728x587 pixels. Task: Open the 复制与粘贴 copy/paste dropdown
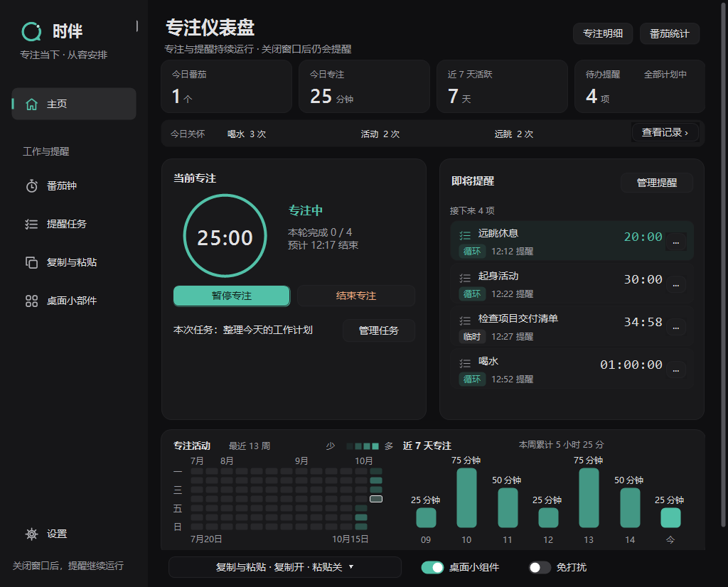(x=284, y=567)
